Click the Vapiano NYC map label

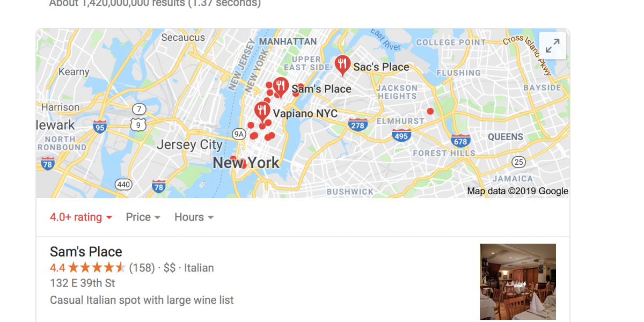pyautogui.click(x=305, y=114)
